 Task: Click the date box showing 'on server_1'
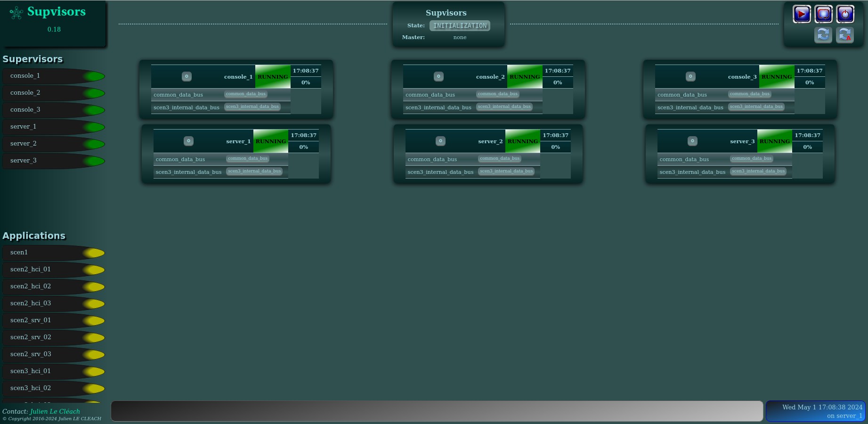[816, 411]
